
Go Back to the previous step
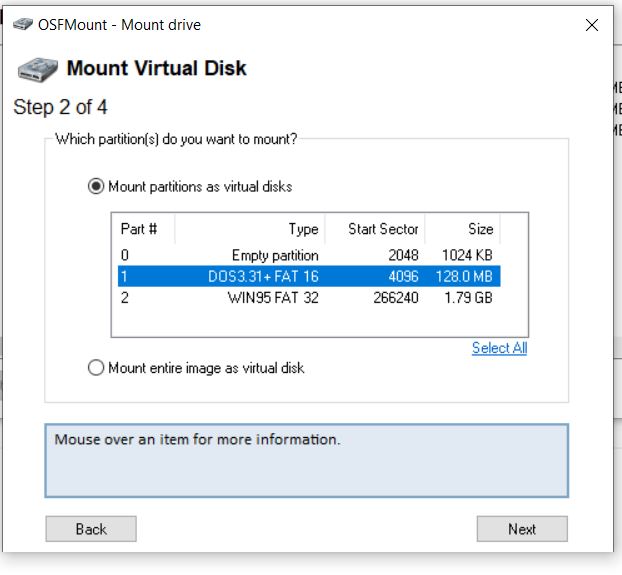coord(91,529)
